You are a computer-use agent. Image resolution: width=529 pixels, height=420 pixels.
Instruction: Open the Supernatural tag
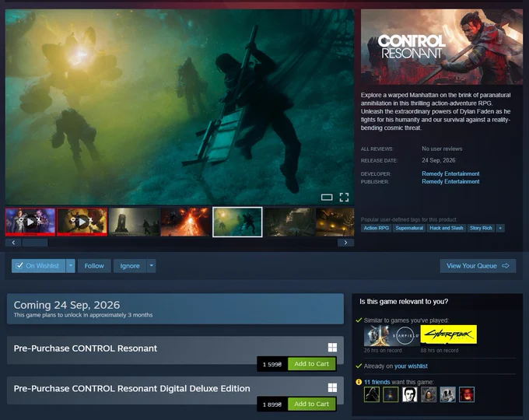pyautogui.click(x=409, y=228)
